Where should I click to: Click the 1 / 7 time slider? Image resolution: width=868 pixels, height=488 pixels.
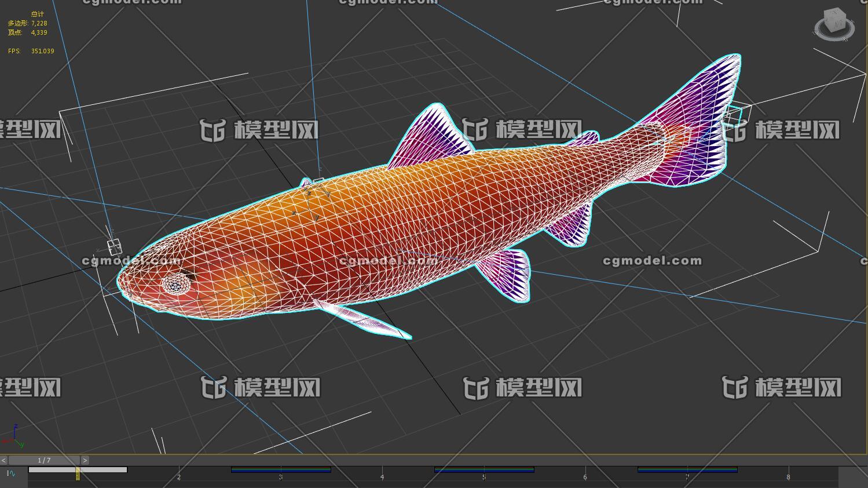click(x=44, y=460)
